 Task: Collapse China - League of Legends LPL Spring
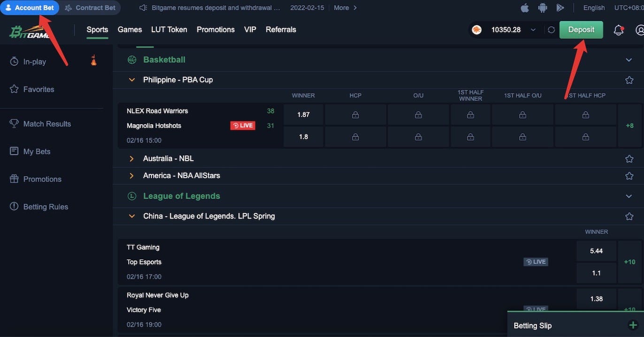click(132, 216)
